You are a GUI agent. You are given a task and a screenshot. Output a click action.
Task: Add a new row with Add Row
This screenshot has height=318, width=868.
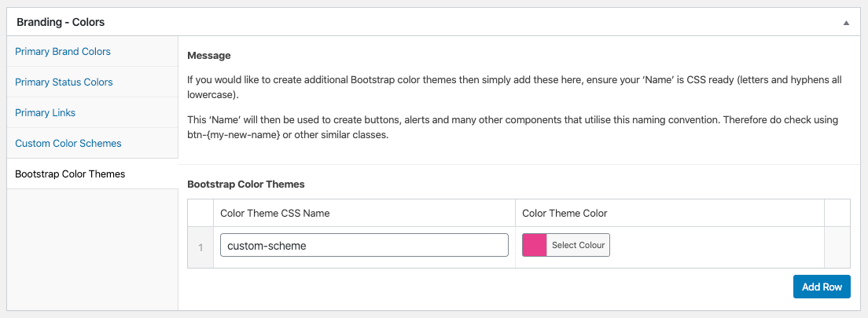point(822,287)
